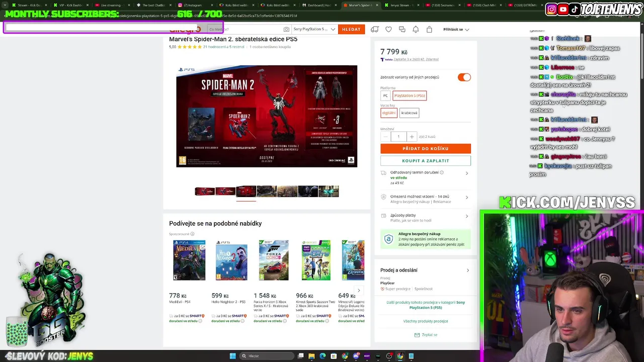Select digitální game version
This screenshot has width=644, height=362.
389,113
